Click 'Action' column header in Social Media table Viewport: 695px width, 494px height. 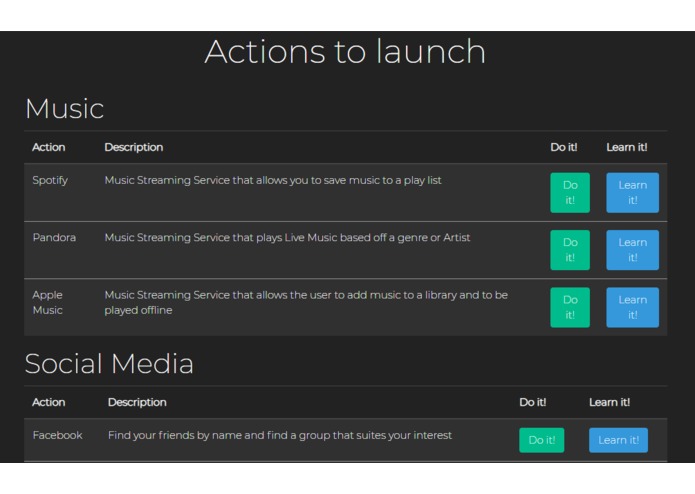pyautogui.click(x=48, y=402)
